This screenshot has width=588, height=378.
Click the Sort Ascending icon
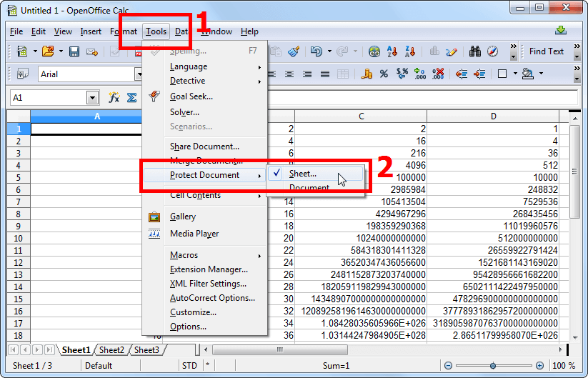pyautogui.click(x=392, y=51)
